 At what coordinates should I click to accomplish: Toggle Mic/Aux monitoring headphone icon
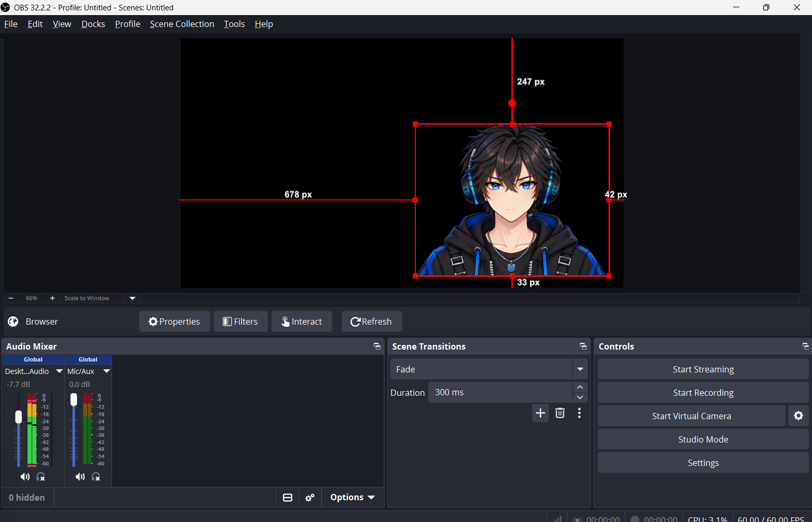pos(96,477)
